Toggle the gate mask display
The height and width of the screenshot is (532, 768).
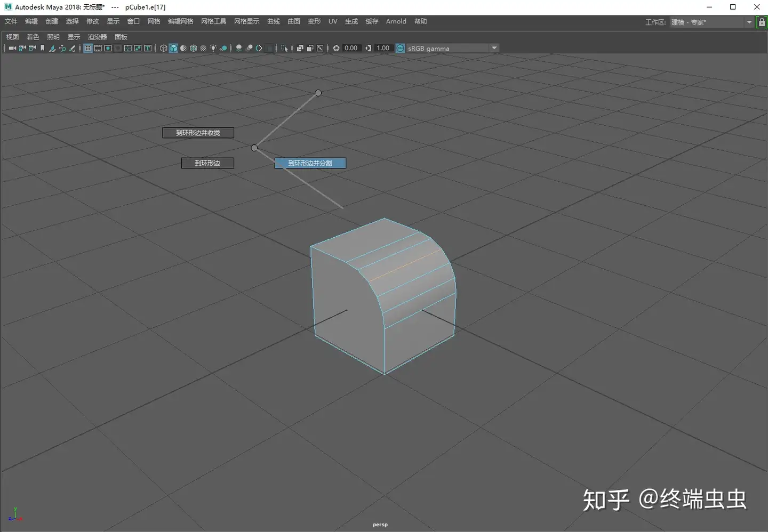(x=118, y=48)
